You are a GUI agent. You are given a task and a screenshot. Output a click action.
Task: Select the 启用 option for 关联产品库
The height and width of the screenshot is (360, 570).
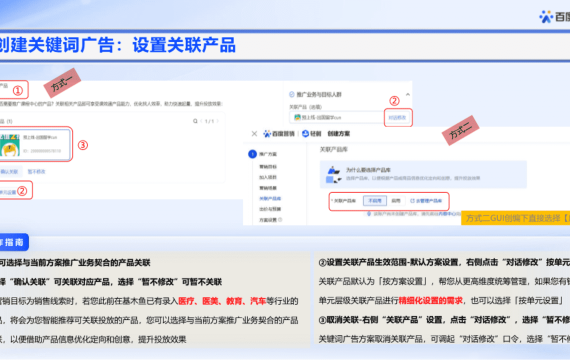pyautogui.click(x=396, y=200)
